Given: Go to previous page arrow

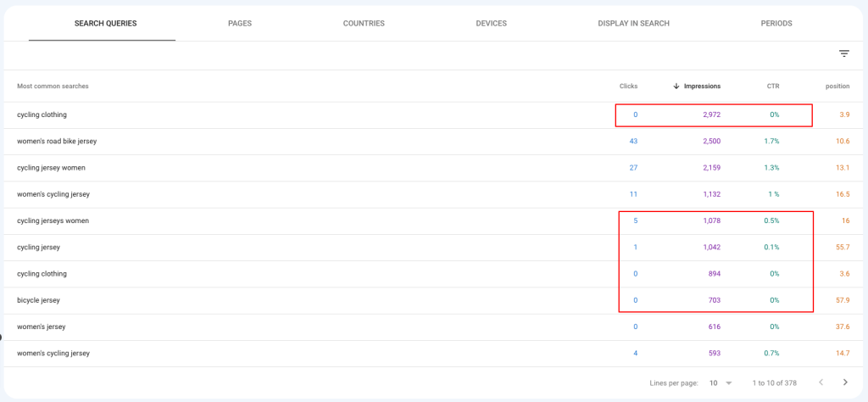Looking at the screenshot, I should [x=821, y=382].
